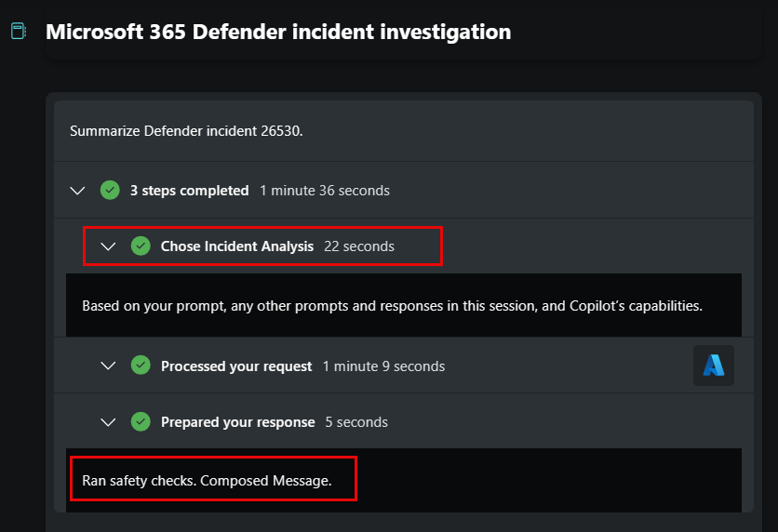The height and width of the screenshot is (532, 778).
Task: Collapse the Prepared your response chevron
Action: pos(108,422)
